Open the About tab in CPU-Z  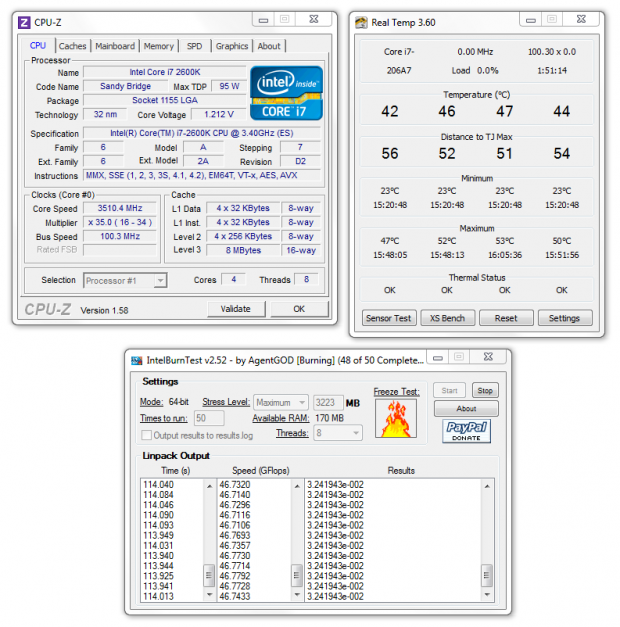click(x=269, y=46)
